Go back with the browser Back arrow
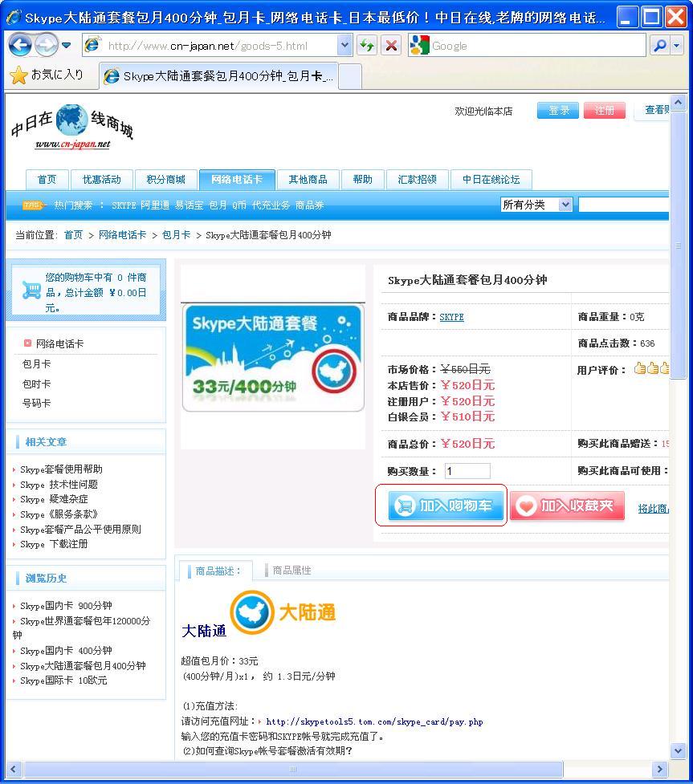The image size is (693, 784). pyautogui.click(x=20, y=46)
